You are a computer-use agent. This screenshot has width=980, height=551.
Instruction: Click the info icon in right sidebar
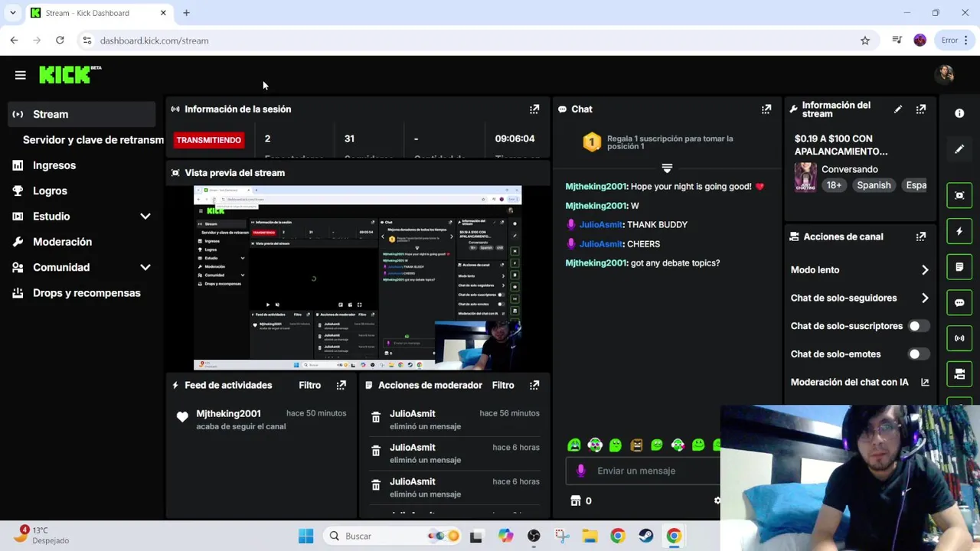click(959, 113)
